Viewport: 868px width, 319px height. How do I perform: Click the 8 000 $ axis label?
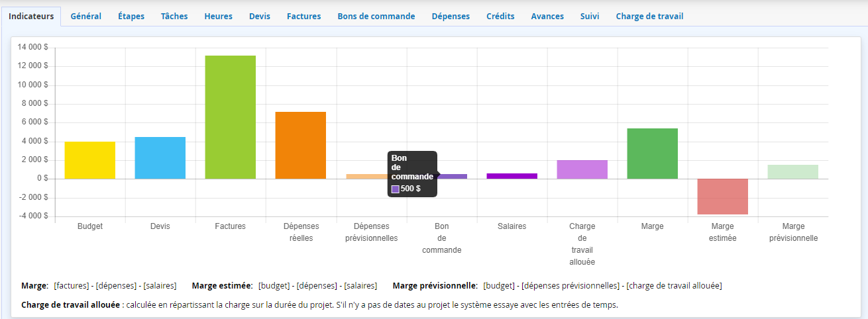pos(35,103)
